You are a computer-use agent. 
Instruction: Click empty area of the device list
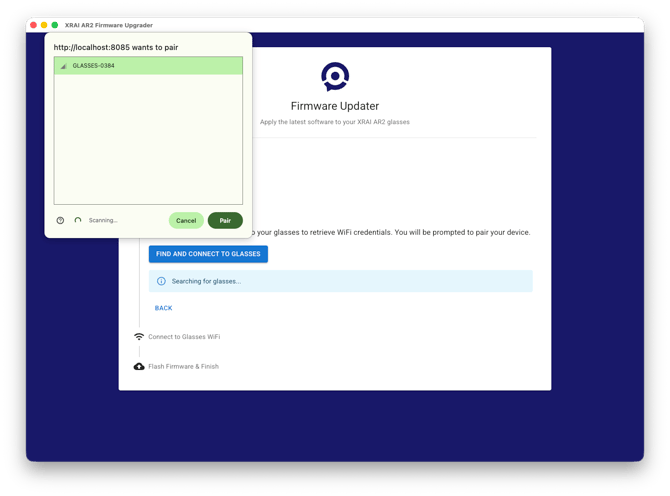click(148, 140)
